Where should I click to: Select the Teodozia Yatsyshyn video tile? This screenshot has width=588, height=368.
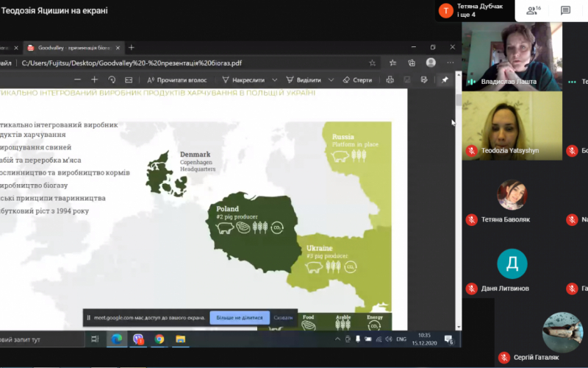pos(512,126)
